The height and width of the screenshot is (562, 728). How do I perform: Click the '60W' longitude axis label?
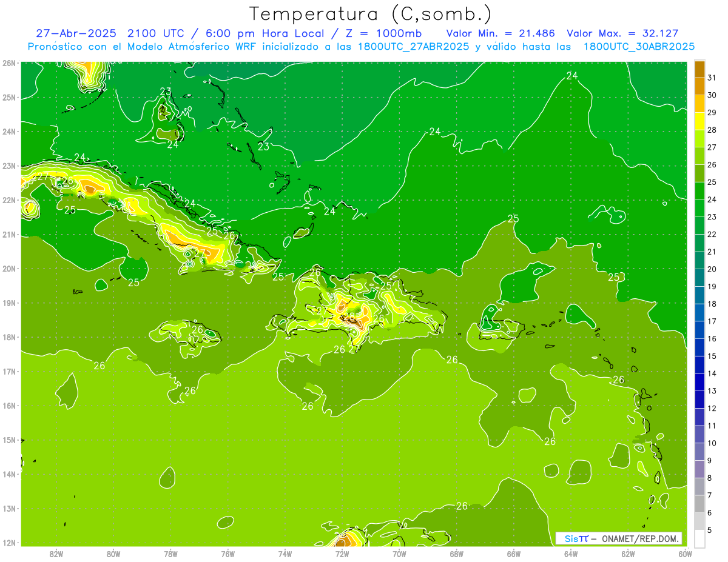pos(686,554)
